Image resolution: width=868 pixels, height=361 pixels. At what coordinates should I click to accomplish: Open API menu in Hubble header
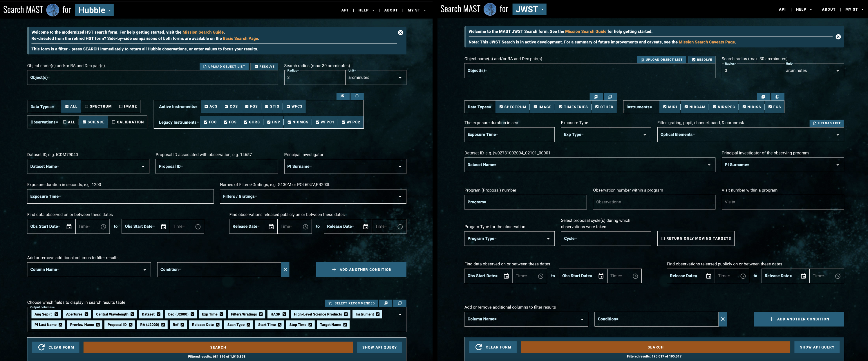point(344,10)
